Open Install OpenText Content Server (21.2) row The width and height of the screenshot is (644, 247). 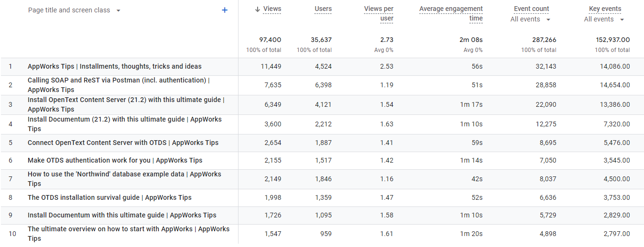click(126, 104)
